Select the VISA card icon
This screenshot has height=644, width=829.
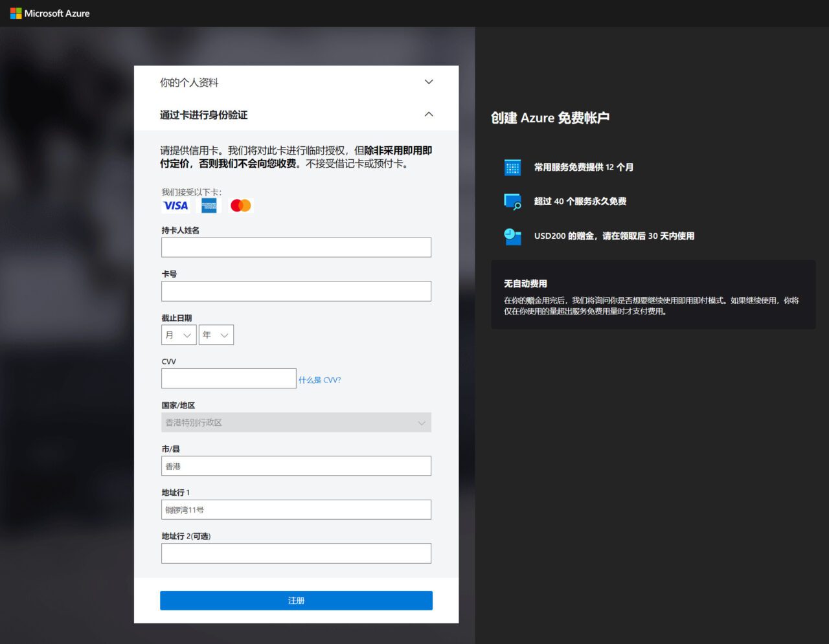click(176, 205)
